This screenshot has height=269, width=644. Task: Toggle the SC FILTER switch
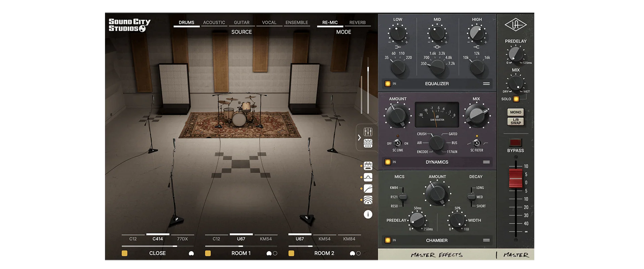477,143
